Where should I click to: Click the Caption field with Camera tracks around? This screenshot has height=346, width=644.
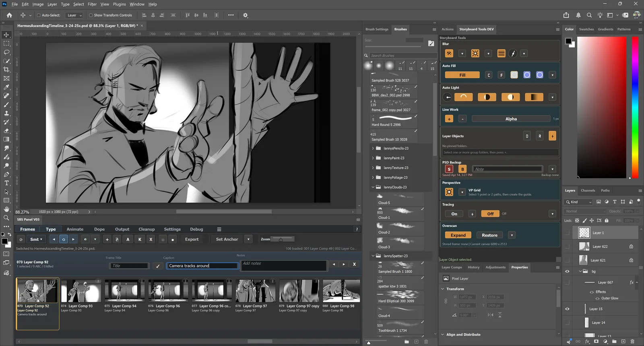(202, 266)
